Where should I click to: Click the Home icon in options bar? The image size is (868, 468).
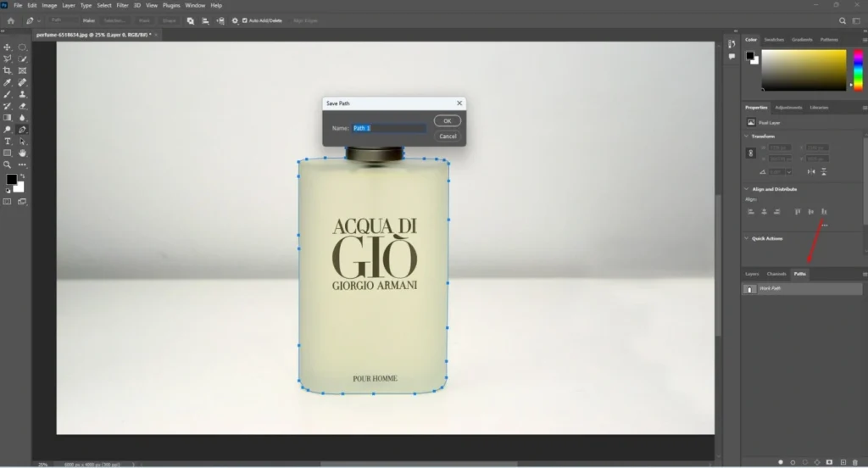tap(10, 20)
